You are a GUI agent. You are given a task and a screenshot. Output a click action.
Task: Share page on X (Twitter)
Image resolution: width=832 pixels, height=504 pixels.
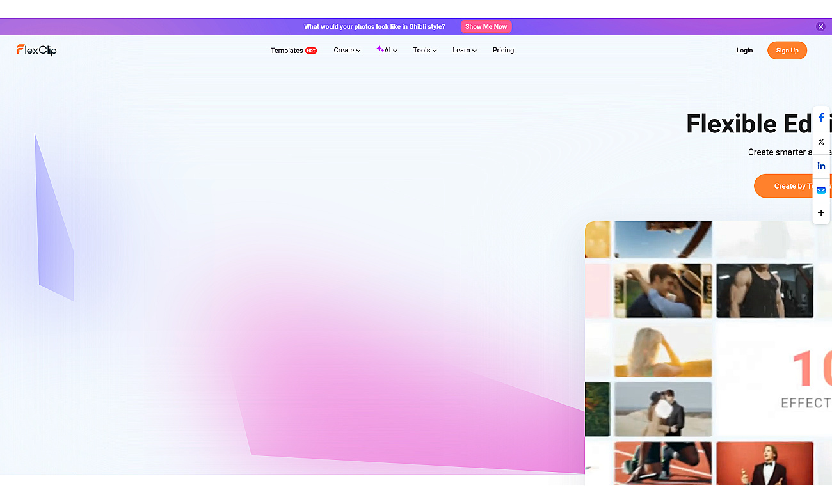821,142
